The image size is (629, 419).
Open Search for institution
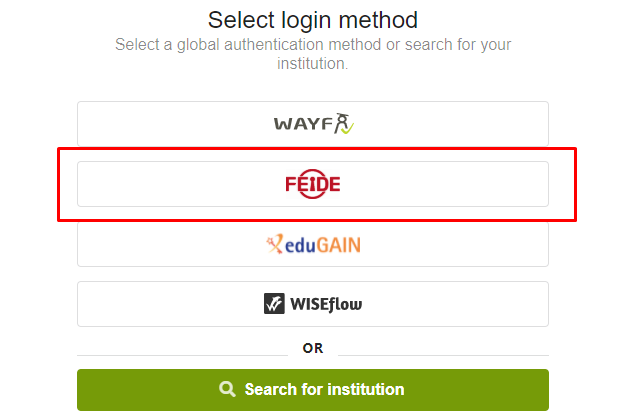312,390
